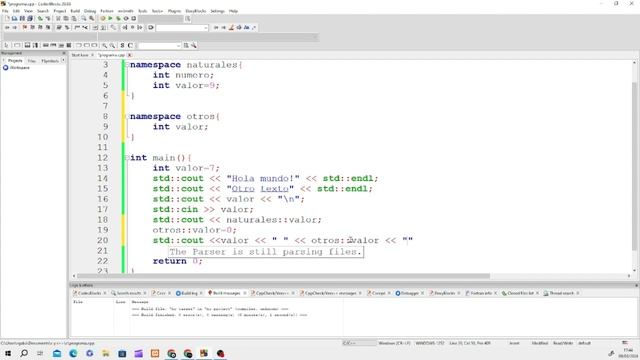The width and height of the screenshot is (640, 360).
Task: Click the Rebuild icon
Action: tap(126, 18)
